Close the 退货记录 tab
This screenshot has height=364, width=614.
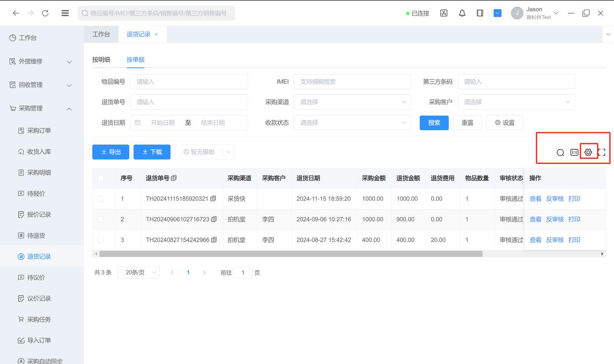click(156, 34)
